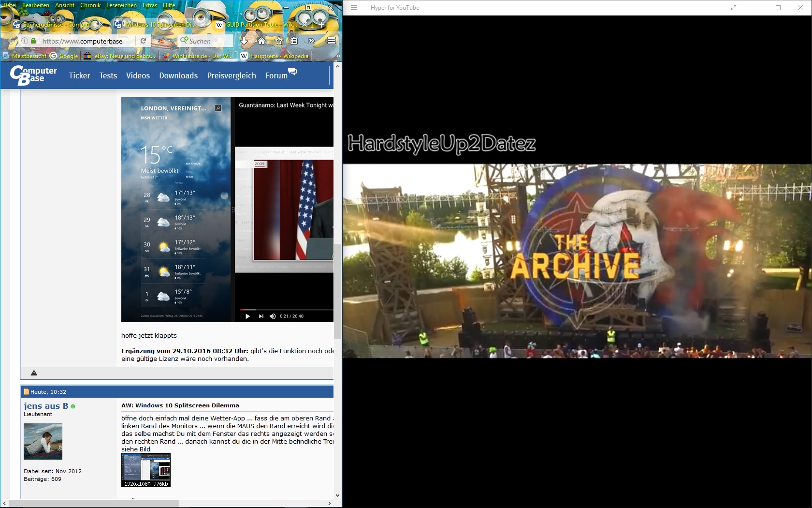This screenshot has width=812, height=508.
Task: Open the eBay bookmark
Action: pos(119,56)
